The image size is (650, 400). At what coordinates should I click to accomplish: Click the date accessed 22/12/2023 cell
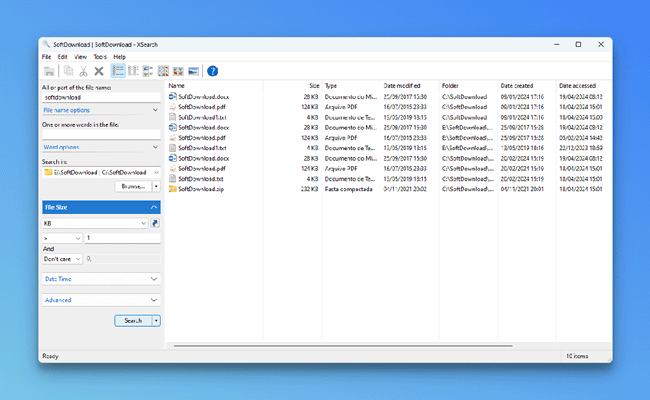[x=580, y=148]
